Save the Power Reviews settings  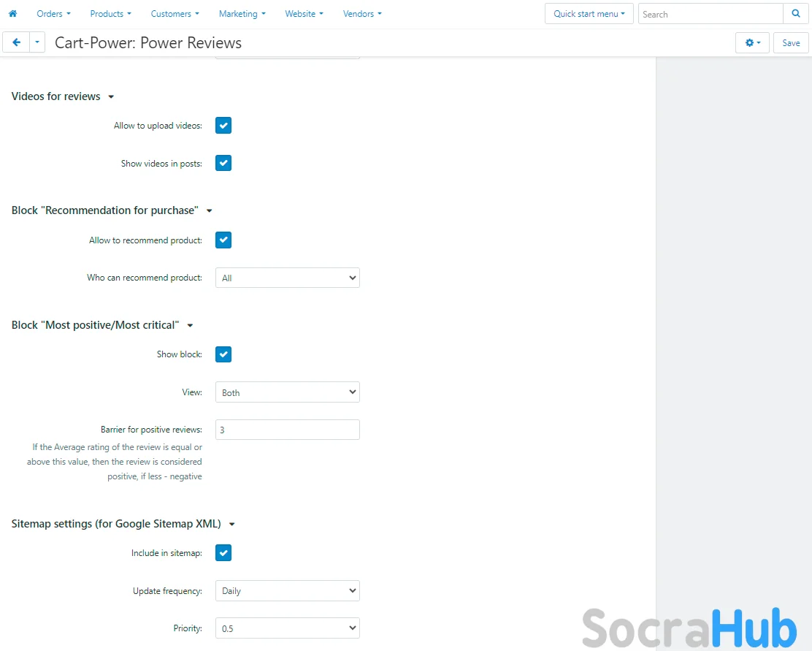(791, 43)
